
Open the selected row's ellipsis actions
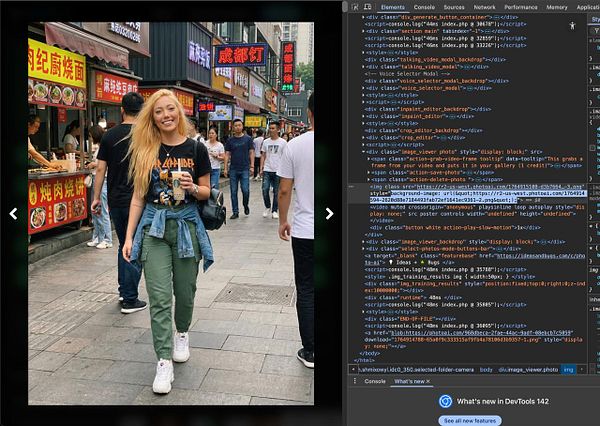352,186
